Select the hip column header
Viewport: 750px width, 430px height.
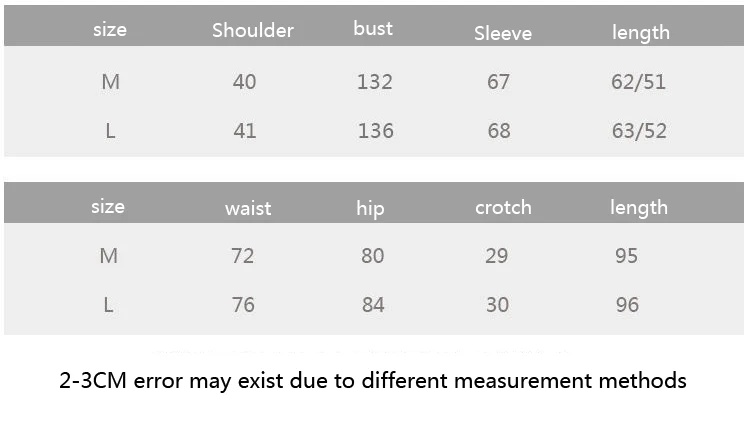point(370,209)
